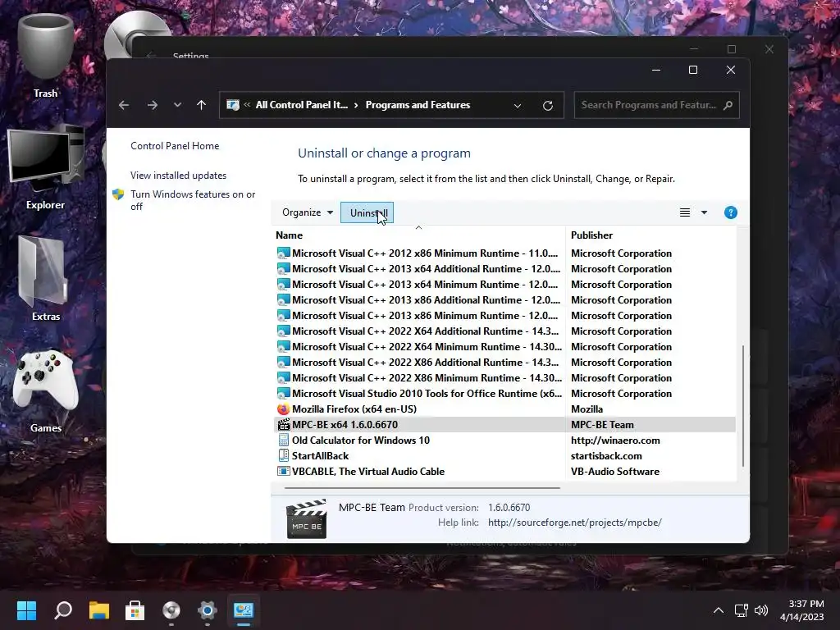Image resolution: width=840 pixels, height=630 pixels.
Task: Expand the address bar history dropdown
Action: click(x=518, y=106)
